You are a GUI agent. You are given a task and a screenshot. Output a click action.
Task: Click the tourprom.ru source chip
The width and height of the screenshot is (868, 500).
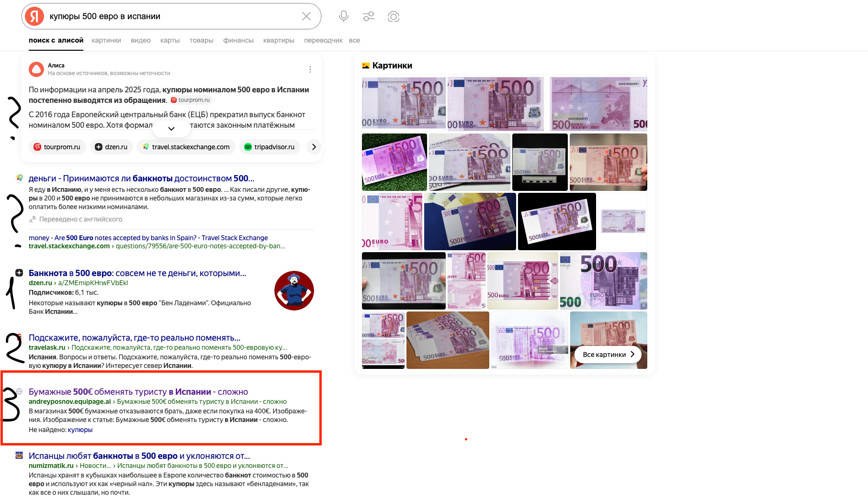pyautogui.click(x=57, y=147)
